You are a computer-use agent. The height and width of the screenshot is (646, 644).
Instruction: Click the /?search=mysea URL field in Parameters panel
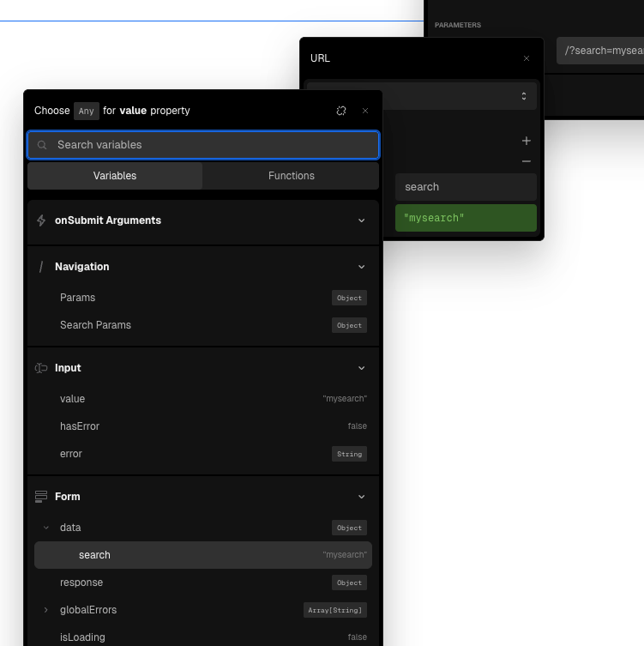600,51
